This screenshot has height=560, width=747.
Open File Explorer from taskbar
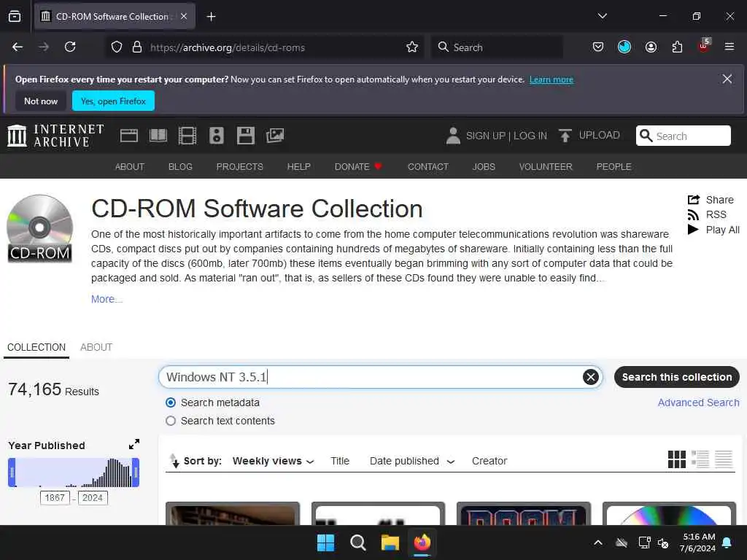[390, 542]
